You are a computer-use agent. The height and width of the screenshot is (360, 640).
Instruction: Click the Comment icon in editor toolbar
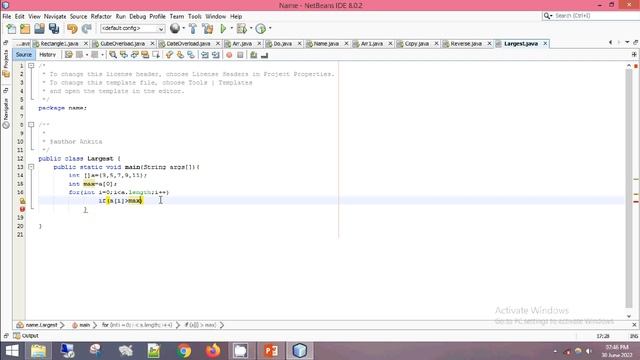tap(253, 55)
